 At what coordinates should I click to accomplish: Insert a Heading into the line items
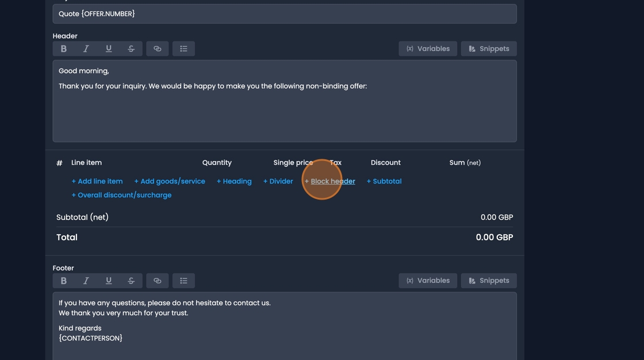pos(233,181)
